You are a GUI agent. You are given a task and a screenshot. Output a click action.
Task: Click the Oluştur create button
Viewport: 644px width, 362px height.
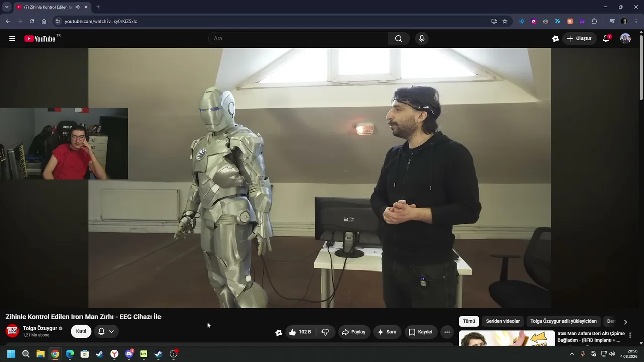[x=579, y=39]
